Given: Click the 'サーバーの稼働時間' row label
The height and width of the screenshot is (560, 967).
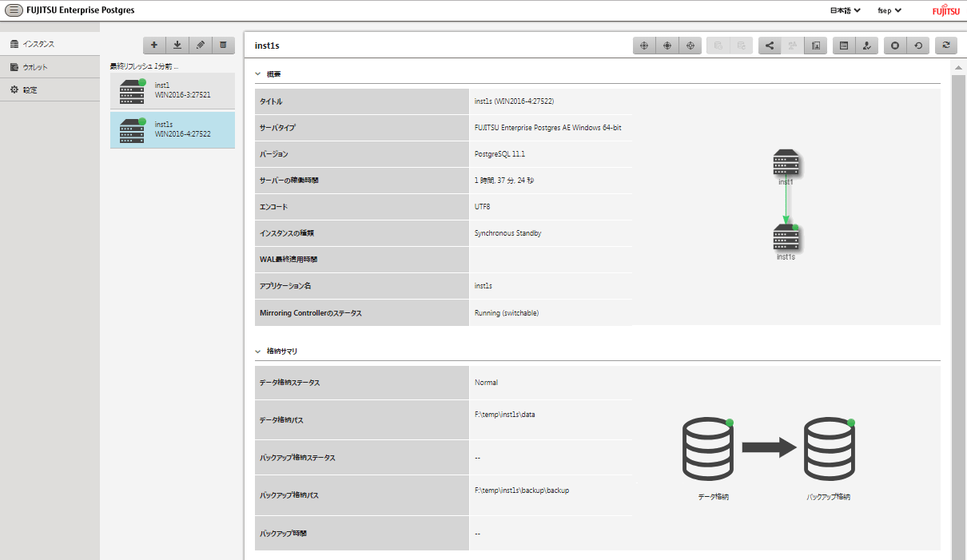Looking at the screenshot, I should [x=289, y=180].
